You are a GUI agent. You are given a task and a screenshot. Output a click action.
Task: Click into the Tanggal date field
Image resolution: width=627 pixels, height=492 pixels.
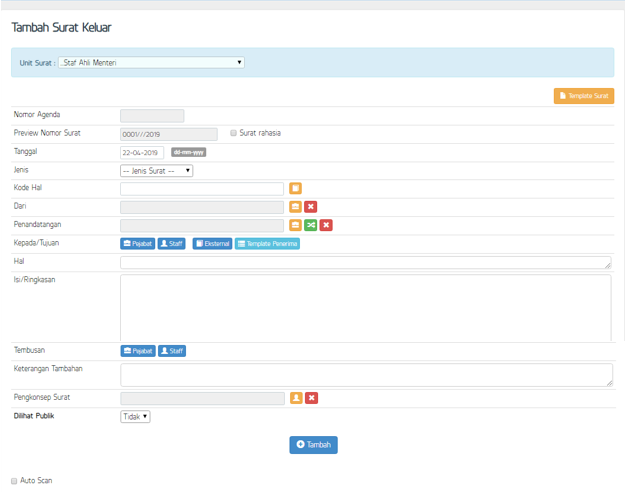click(142, 153)
